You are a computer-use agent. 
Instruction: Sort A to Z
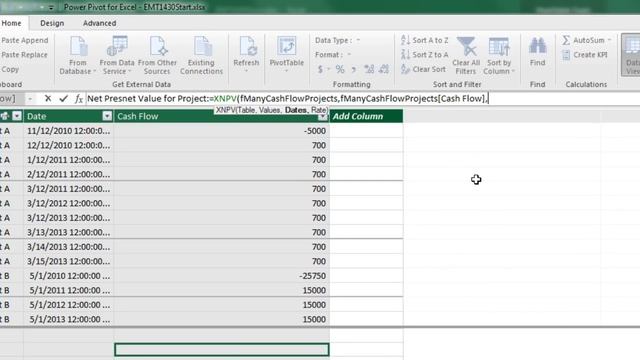click(424, 40)
